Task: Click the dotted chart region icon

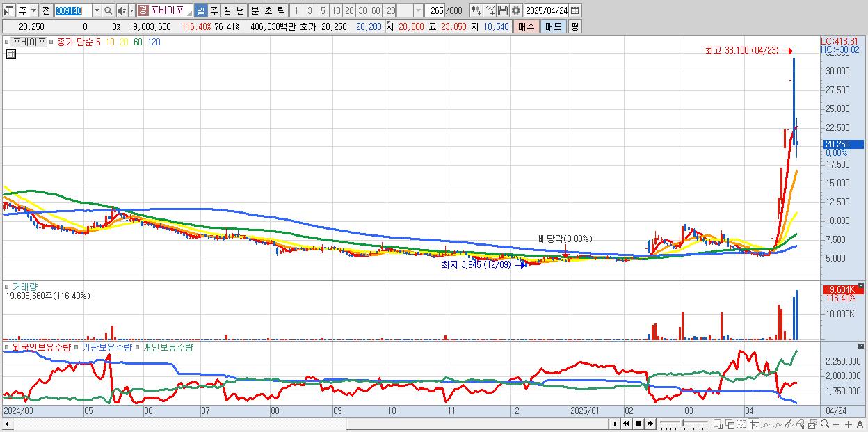Action: click(741, 424)
